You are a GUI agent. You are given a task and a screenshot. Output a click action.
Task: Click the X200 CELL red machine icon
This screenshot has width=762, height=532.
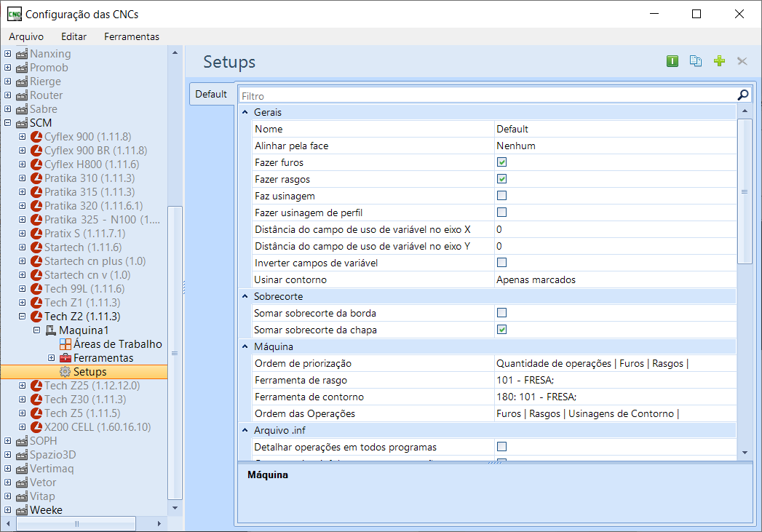pos(36,427)
